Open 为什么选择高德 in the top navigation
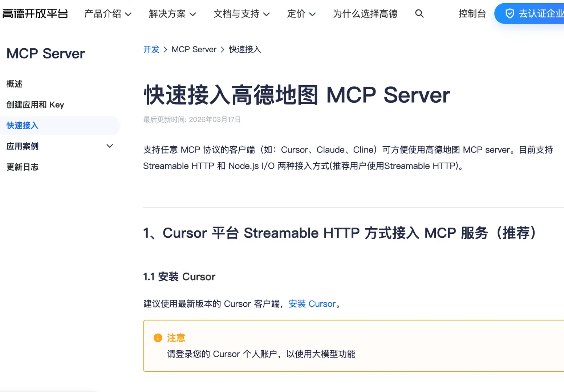Image resolution: width=564 pixels, height=392 pixels. [365, 14]
